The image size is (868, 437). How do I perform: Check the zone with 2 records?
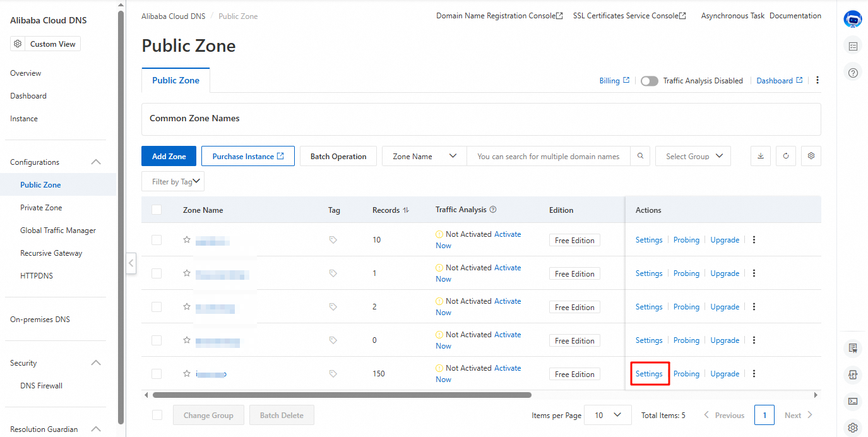click(x=157, y=307)
